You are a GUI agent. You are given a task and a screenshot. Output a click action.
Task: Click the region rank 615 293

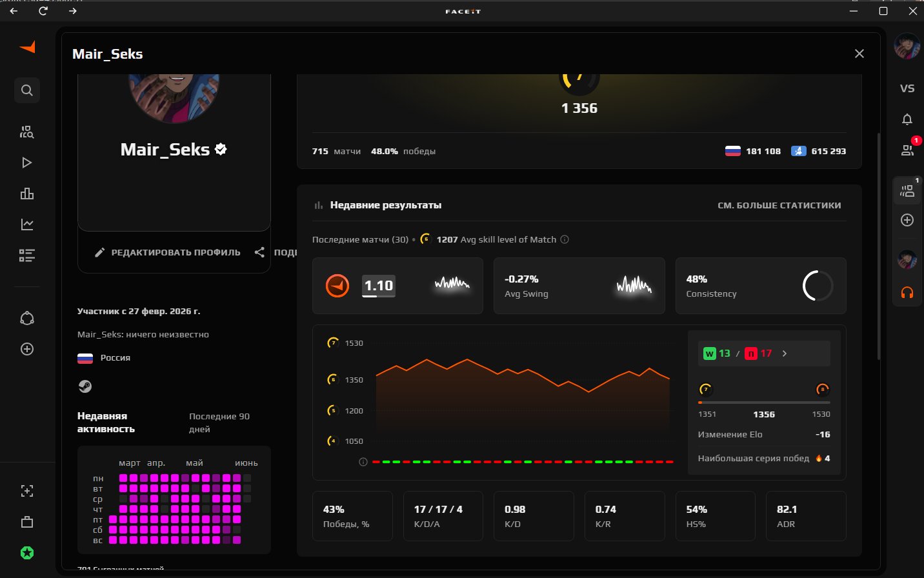(819, 151)
